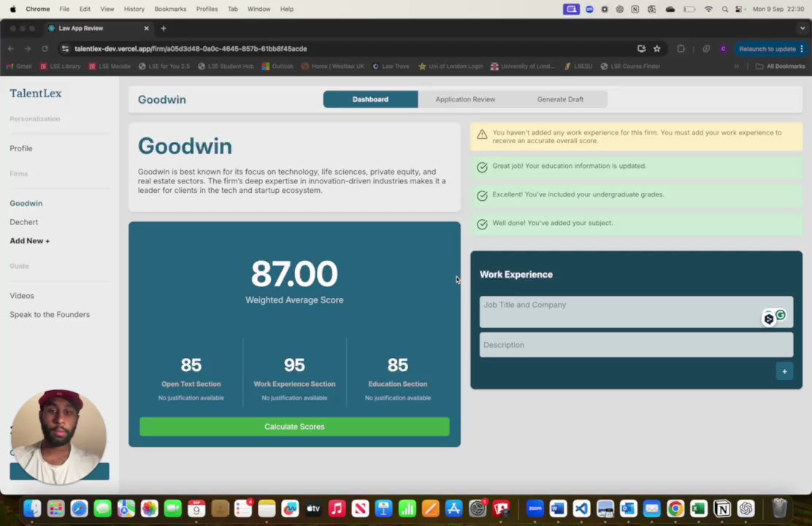Open Spotlight search in the menu bar
The image size is (812, 526).
click(725, 9)
